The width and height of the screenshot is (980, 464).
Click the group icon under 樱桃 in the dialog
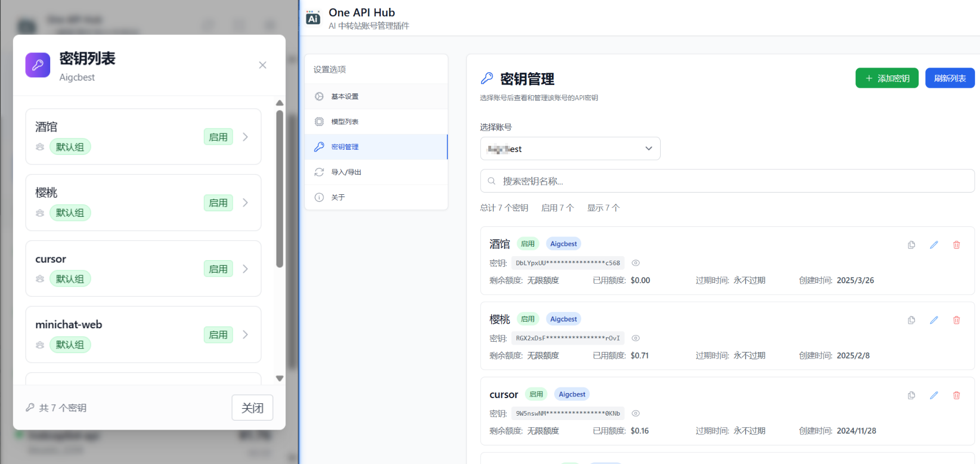coord(40,213)
